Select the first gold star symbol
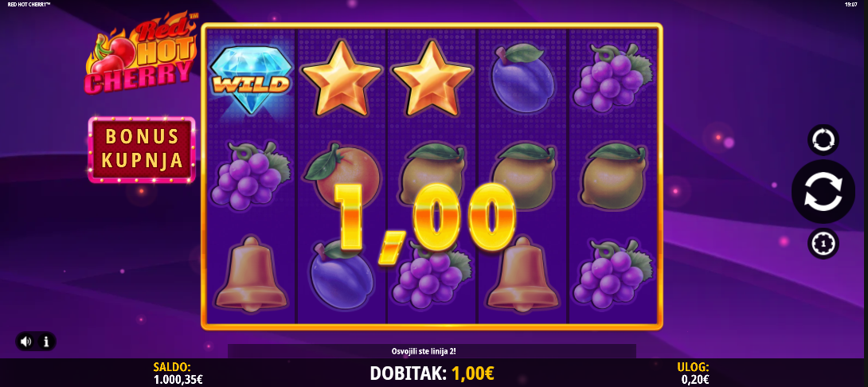Screen dimensions: 868x387 pos(342,77)
